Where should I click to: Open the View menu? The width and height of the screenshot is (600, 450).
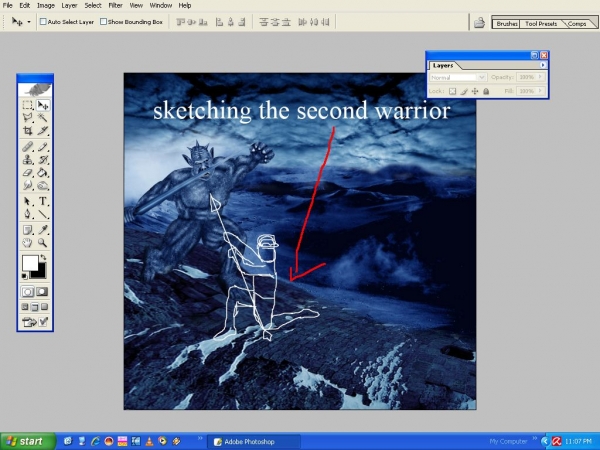pos(136,5)
